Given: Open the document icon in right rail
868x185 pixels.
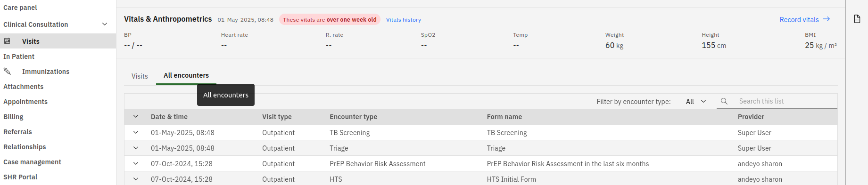Looking at the screenshot, I should click(857, 19).
